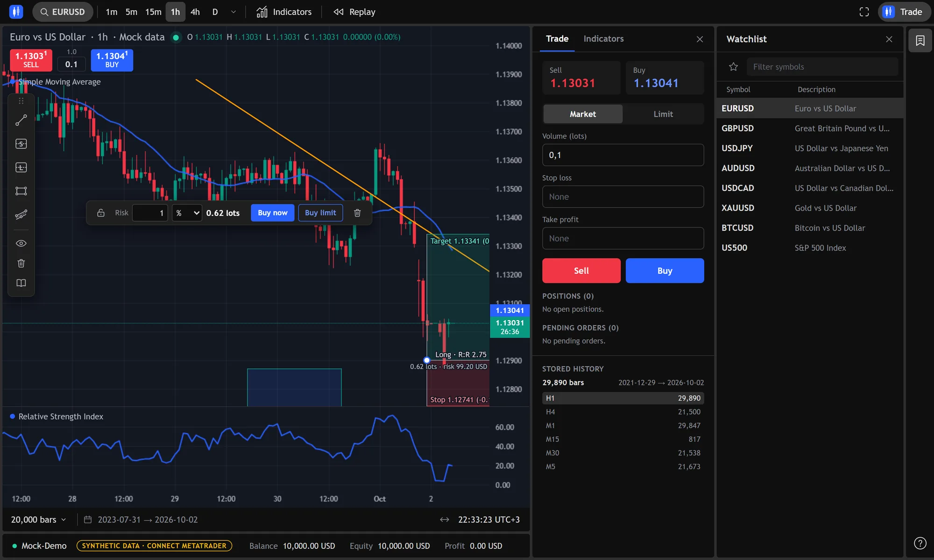
Task: Open help question mark icon
Action: (920, 543)
